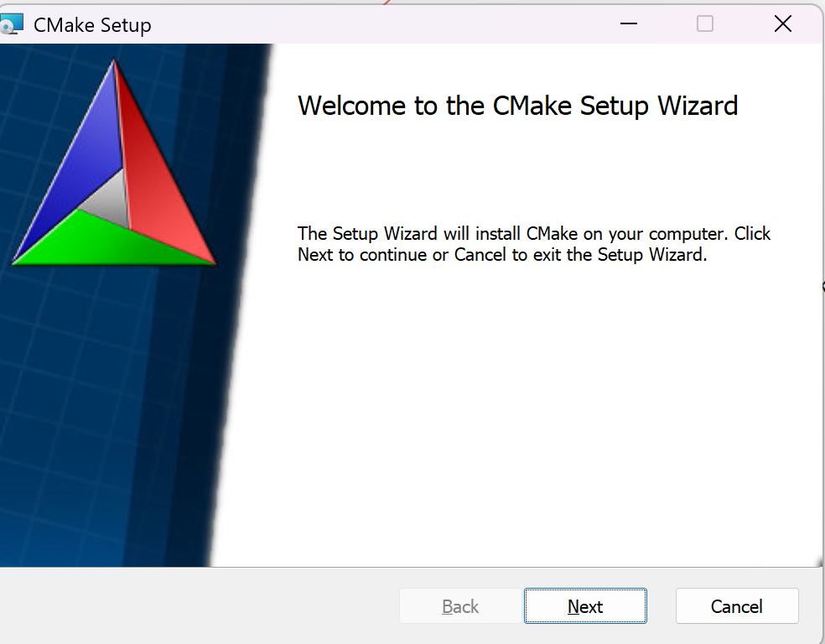
Task: Click the 'CMake Setup' window title text
Action: (x=92, y=25)
